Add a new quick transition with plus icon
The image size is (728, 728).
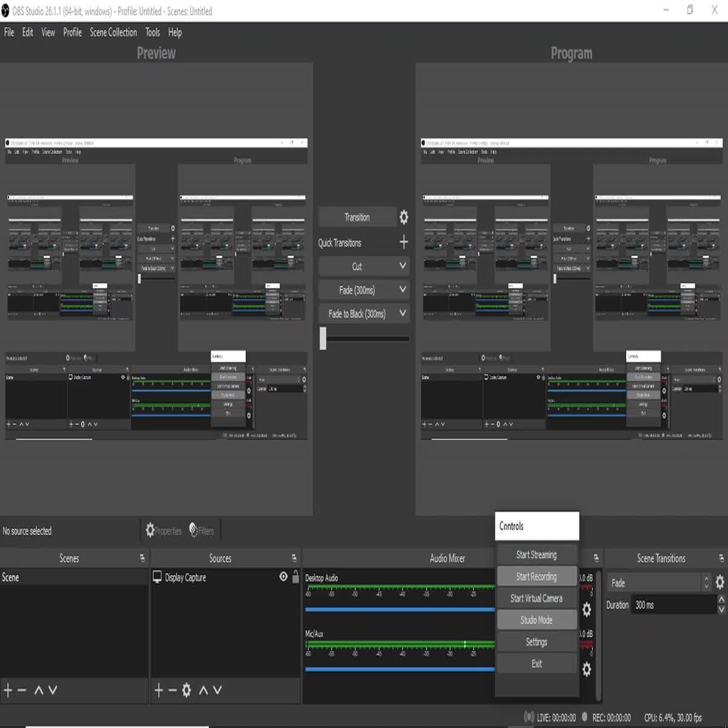403,243
